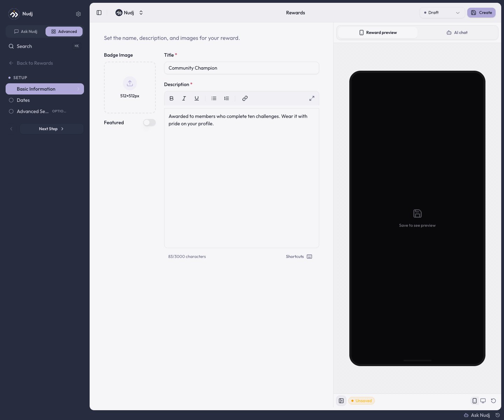Image resolution: width=504 pixels, height=420 pixels.
Task: Click the Unsaved status badge
Action: (361, 401)
